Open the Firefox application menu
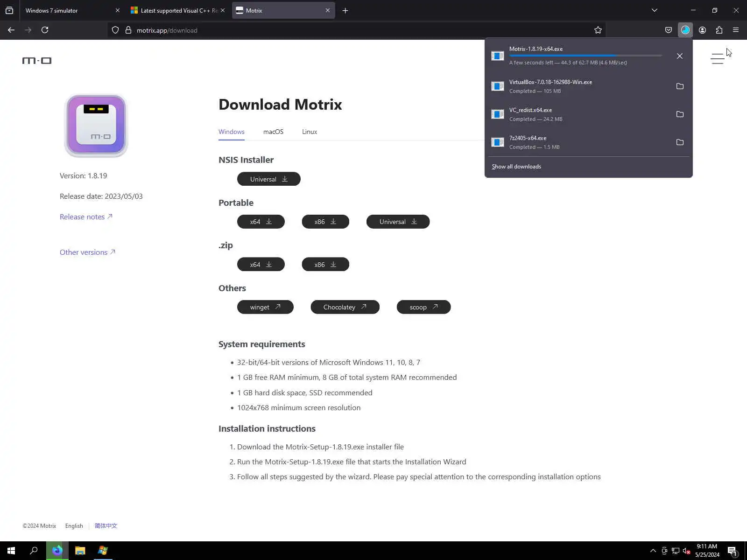 736,30
